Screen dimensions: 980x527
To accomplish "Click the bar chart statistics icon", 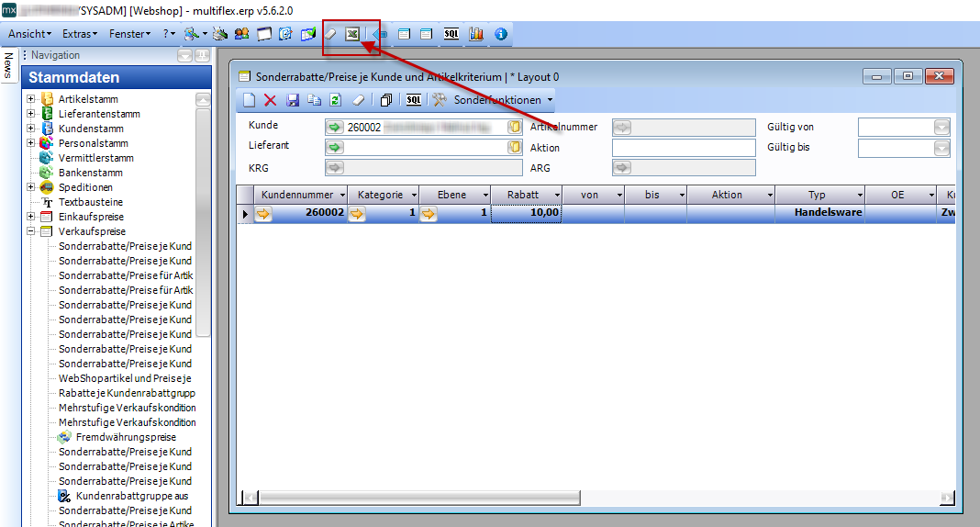I will coord(475,34).
